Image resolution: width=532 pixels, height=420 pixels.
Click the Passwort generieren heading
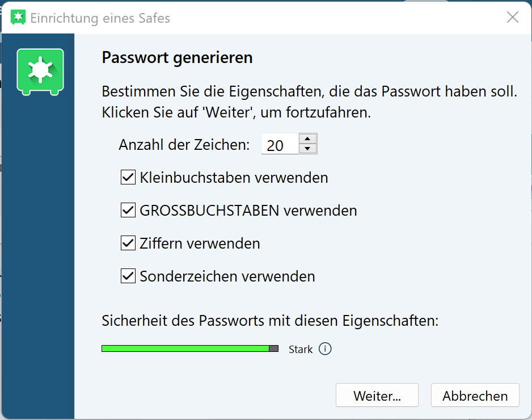pyautogui.click(x=177, y=58)
